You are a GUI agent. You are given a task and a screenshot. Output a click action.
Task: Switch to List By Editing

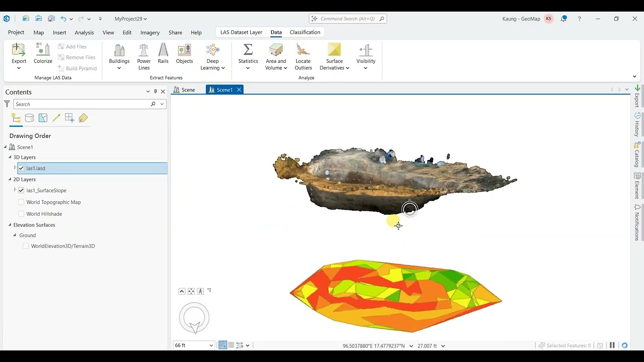coord(56,118)
